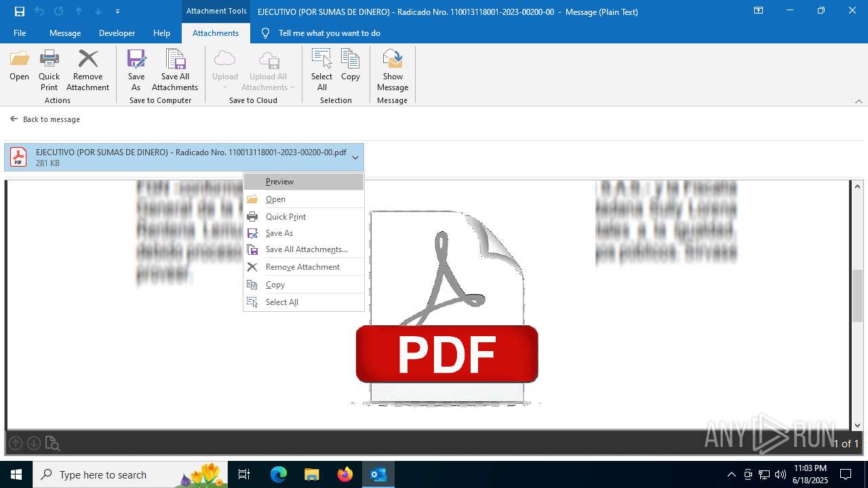The image size is (868, 488).
Task: Click Select All in the ribbon
Action: click(x=321, y=70)
